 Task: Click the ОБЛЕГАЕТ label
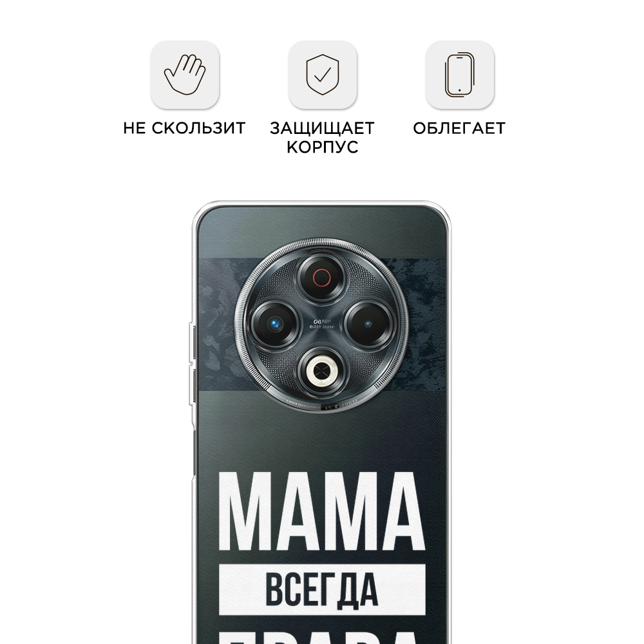(x=459, y=128)
